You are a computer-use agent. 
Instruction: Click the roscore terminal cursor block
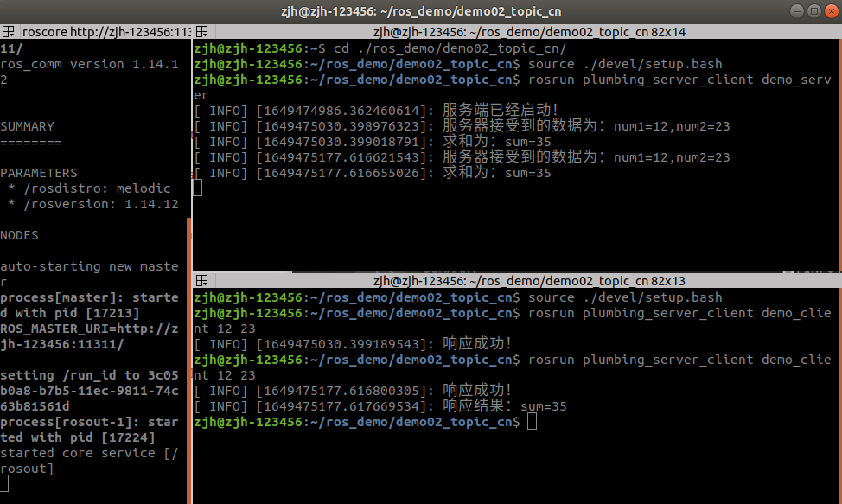(x=4, y=483)
